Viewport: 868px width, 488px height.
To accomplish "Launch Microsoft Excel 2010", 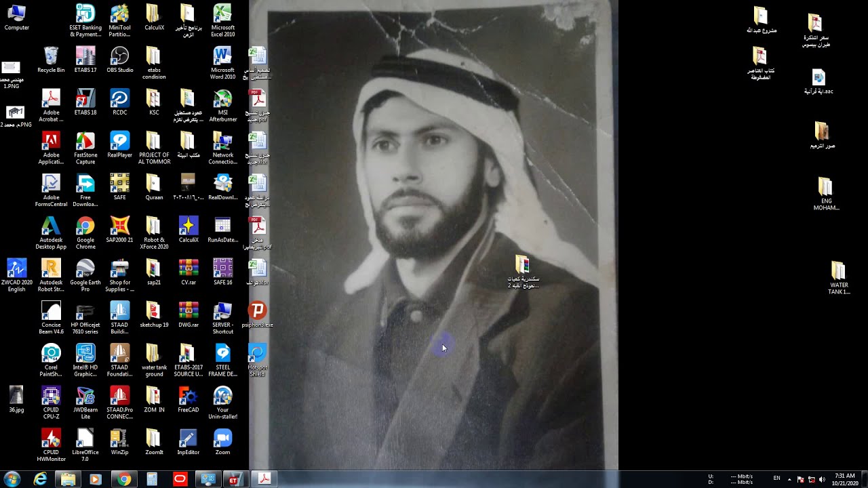I will click(222, 20).
